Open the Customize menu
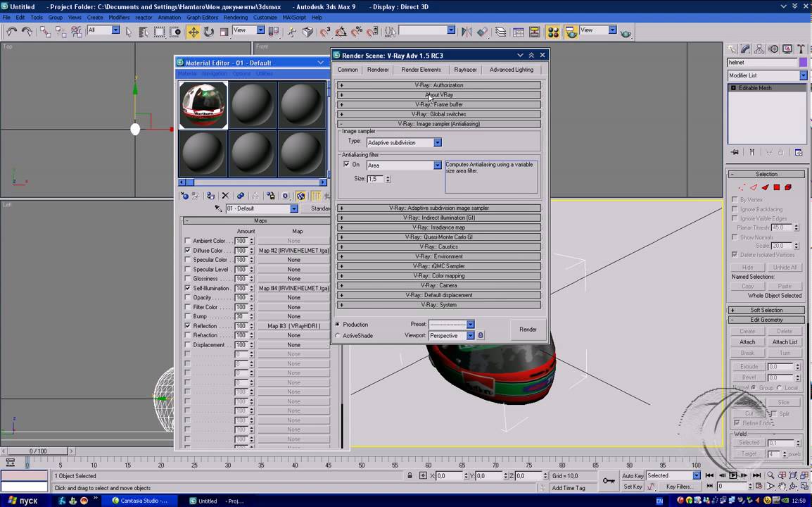812x507 pixels. click(265, 17)
